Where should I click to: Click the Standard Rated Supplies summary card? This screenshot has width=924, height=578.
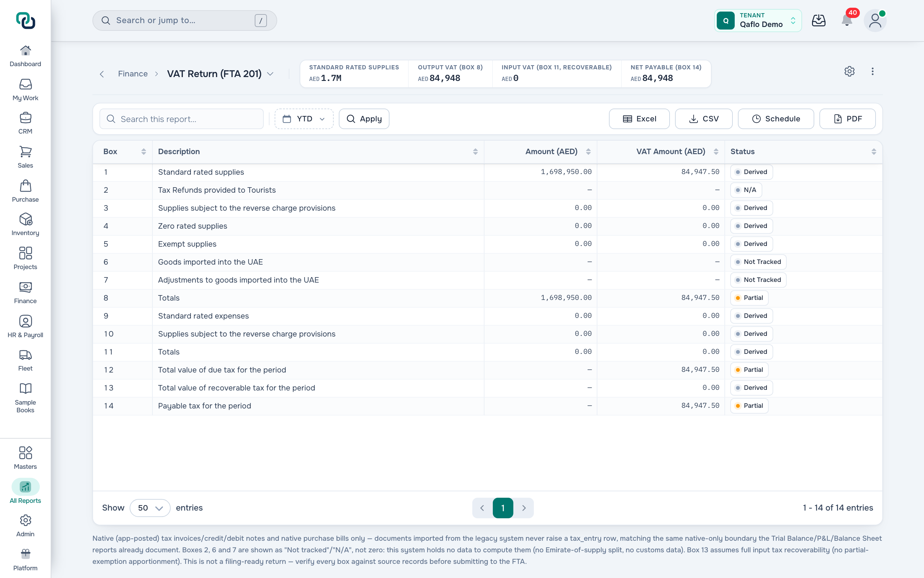click(x=354, y=74)
